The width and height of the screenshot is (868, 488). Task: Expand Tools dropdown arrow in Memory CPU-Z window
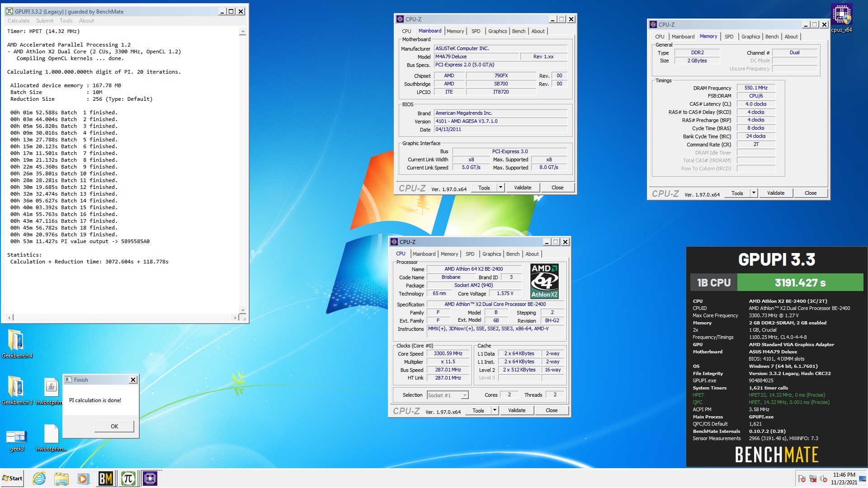[754, 193]
